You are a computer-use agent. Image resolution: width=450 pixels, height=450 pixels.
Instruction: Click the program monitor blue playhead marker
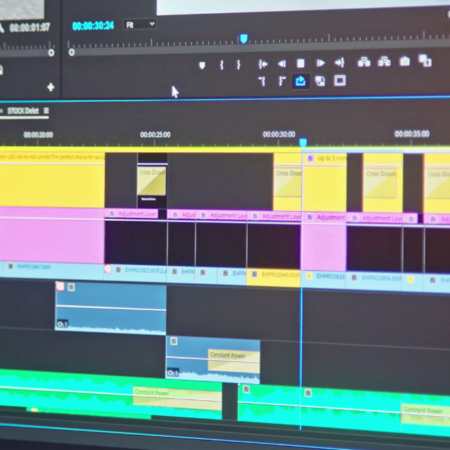(244, 39)
